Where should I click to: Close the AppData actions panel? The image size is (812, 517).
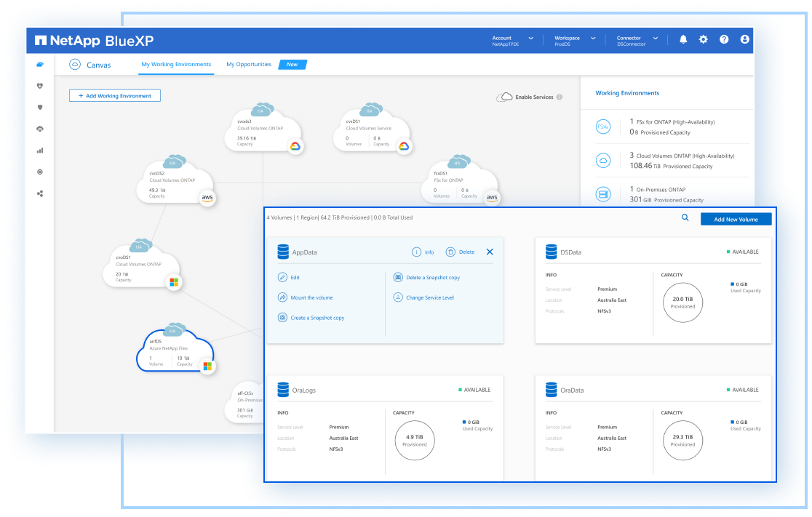(490, 252)
